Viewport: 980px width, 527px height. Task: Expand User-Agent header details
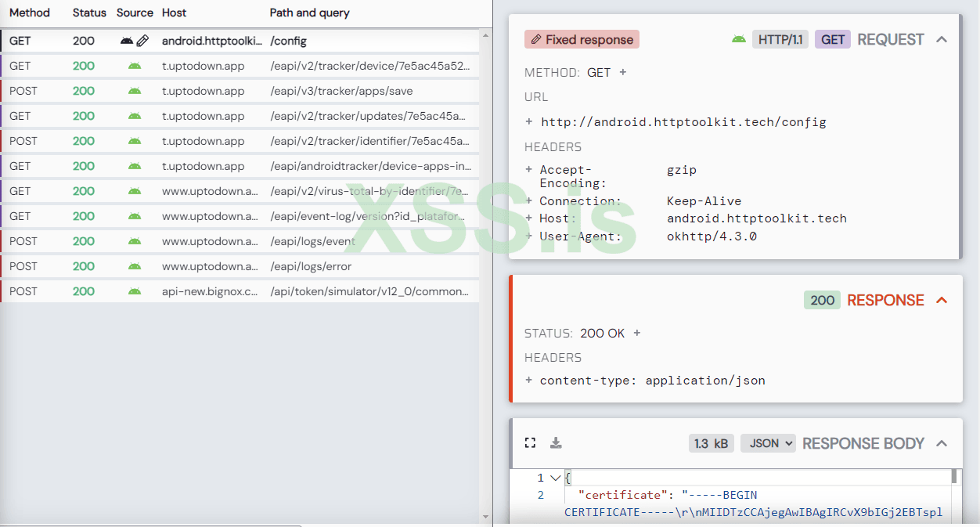(x=529, y=236)
